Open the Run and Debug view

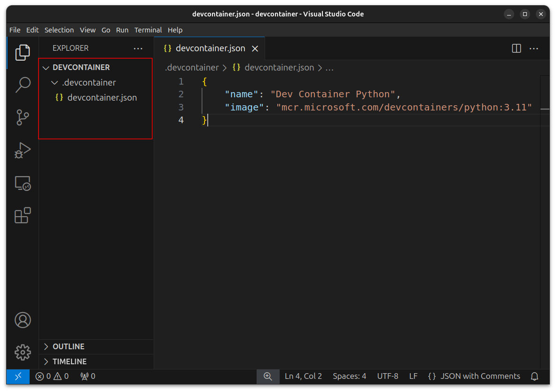click(x=23, y=150)
